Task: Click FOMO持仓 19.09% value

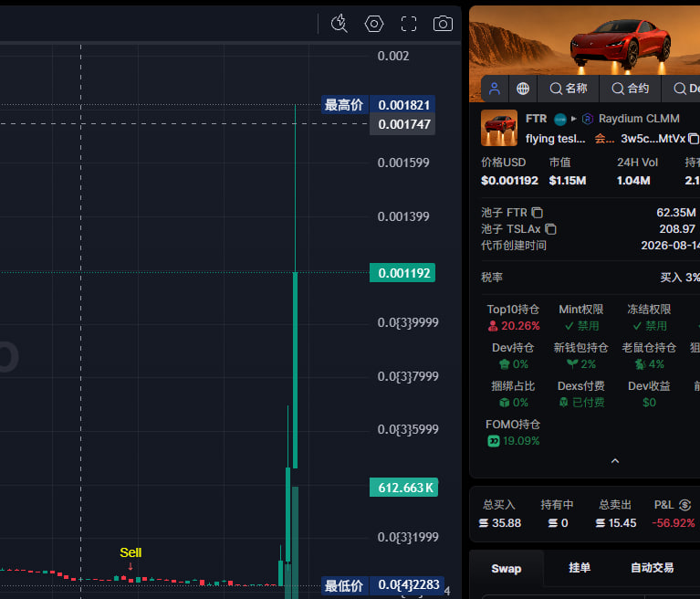Action: coord(514,441)
